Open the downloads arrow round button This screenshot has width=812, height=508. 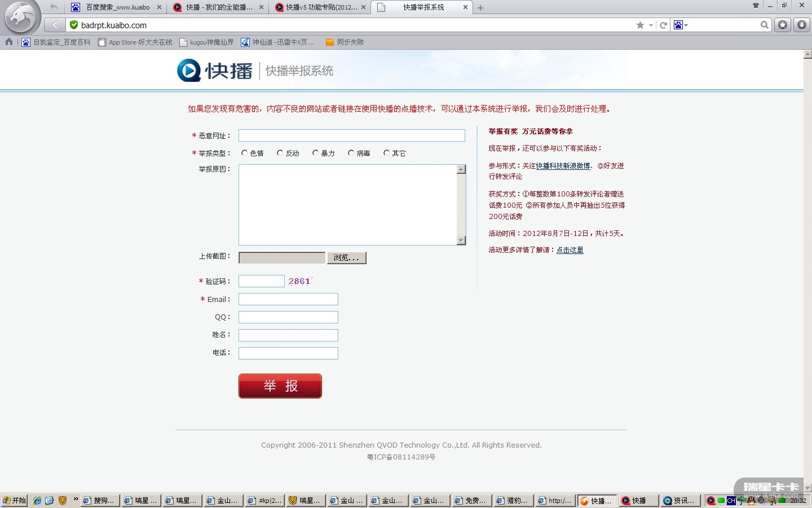pos(801,25)
